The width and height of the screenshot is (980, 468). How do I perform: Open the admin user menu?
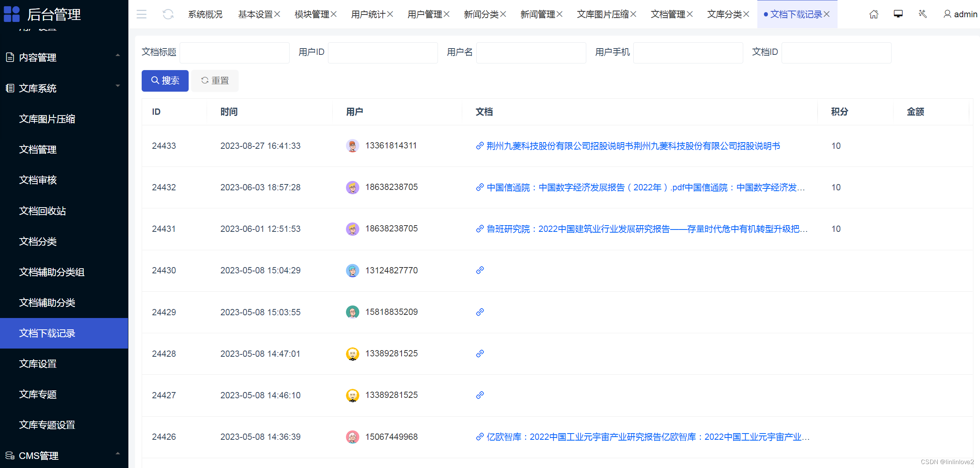point(960,14)
